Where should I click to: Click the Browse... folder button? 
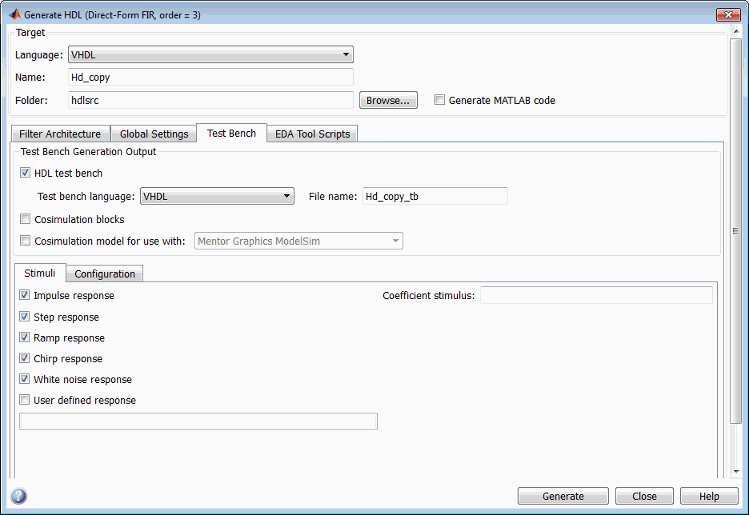pyautogui.click(x=388, y=100)
